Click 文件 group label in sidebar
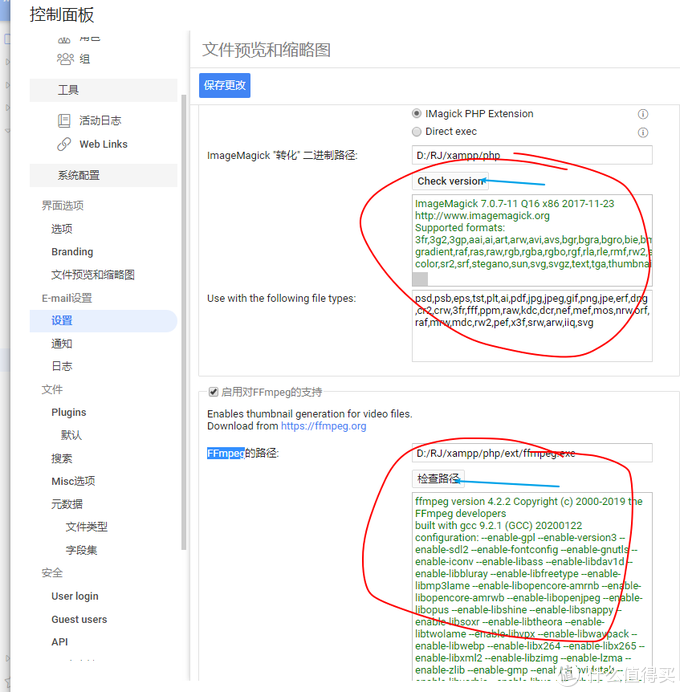The height and width of the screenshot is (692, 680). click(x=52, y=389)
